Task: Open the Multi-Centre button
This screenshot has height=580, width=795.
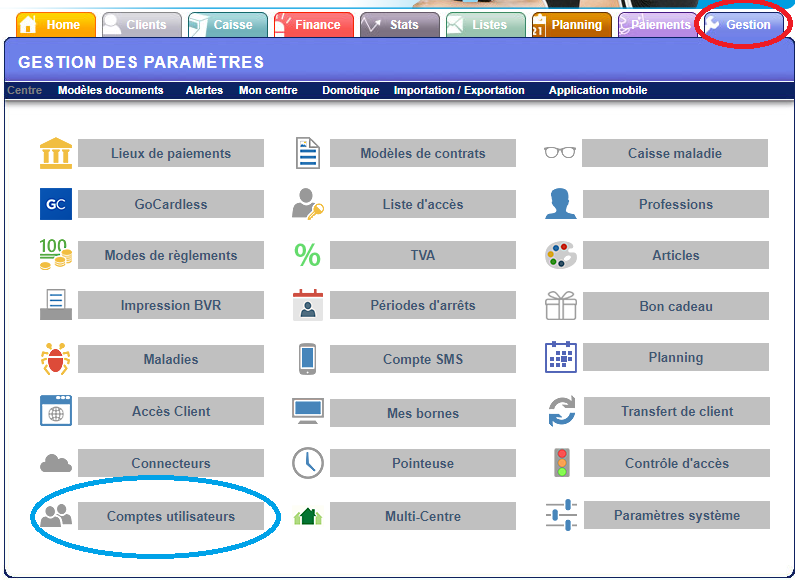Action: [x=423, y=516]
